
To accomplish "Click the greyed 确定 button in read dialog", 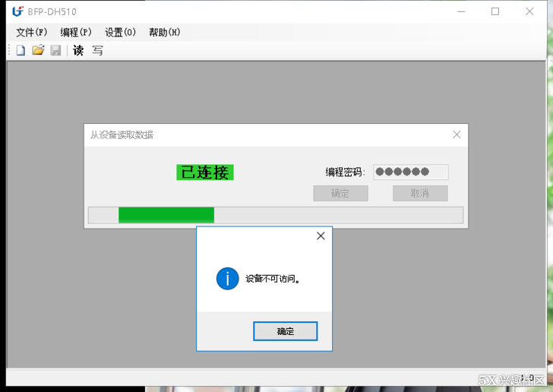I will click(340, 194).
